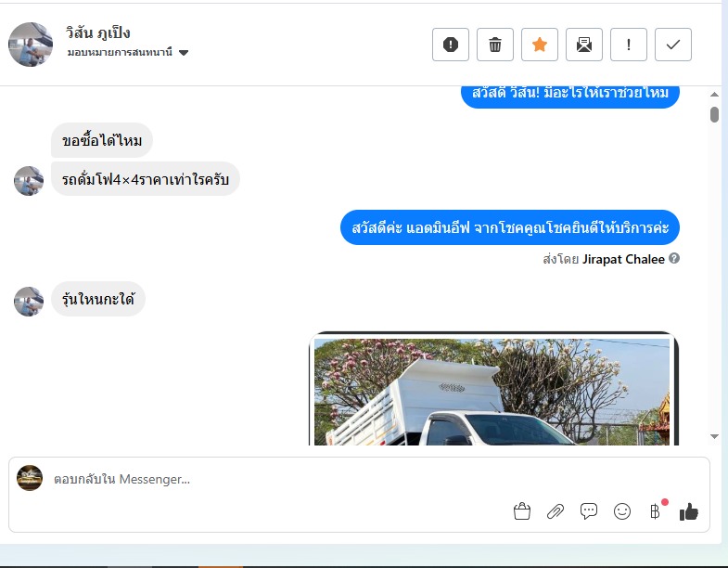Viewport: 728px width, 568px height.
Task: Send a thumbs-up like
Action: pos(688,511)
